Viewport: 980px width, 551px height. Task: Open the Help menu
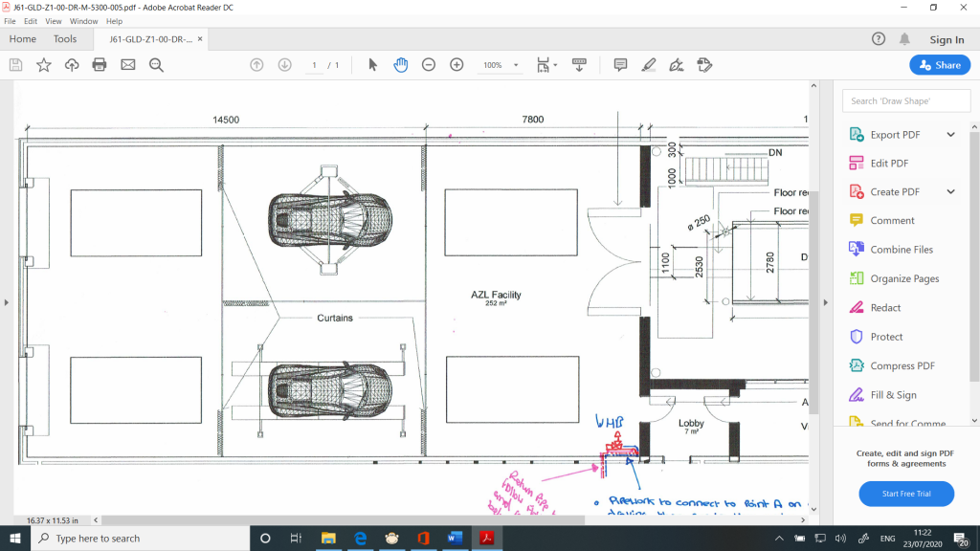[115, 21]
